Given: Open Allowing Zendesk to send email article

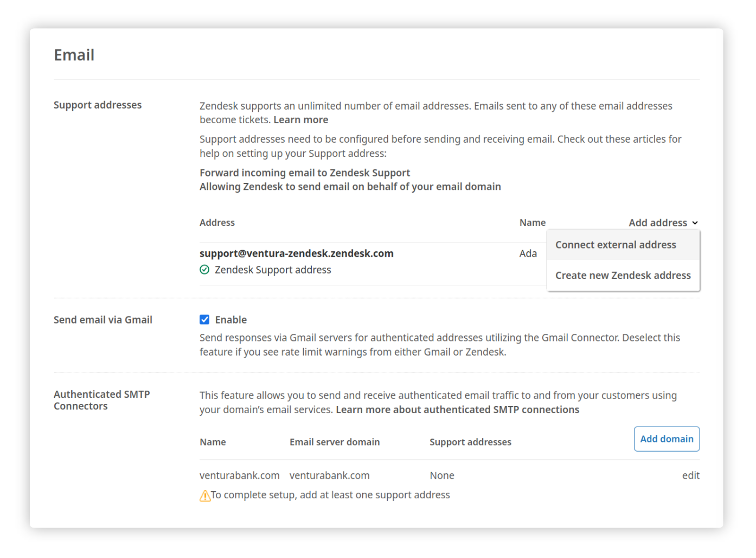Looking at the screenshot, I should [350, 187].
